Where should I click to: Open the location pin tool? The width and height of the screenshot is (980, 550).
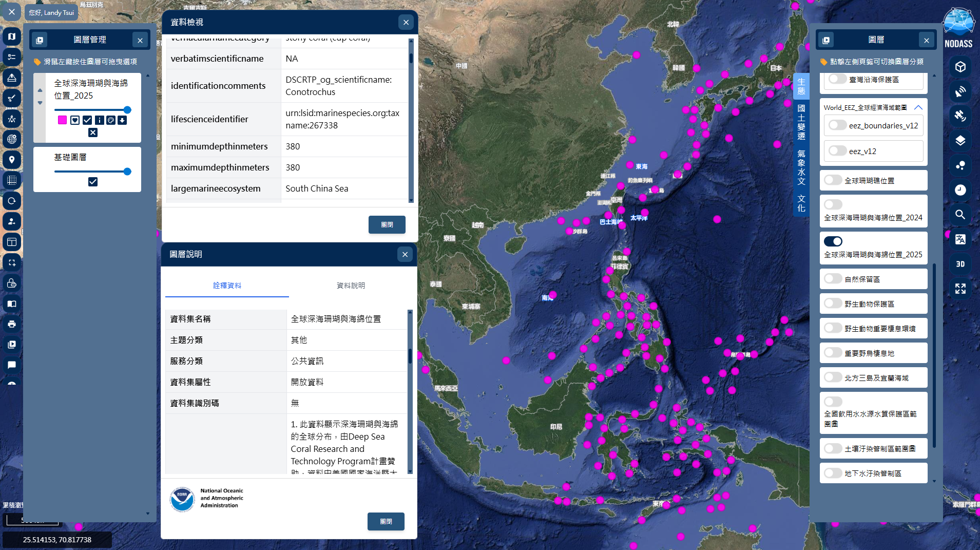pos(12,160)
